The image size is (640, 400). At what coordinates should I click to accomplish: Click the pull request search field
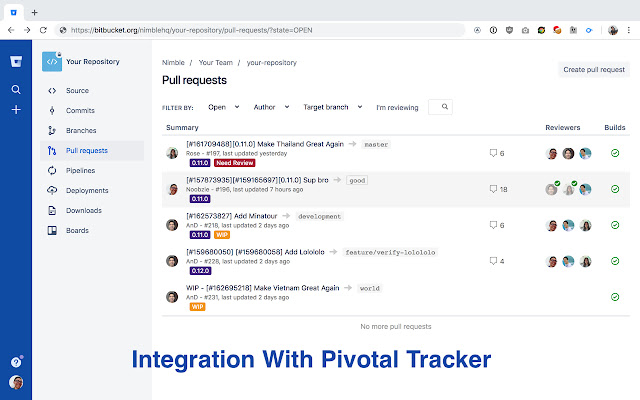pos(440,107)
